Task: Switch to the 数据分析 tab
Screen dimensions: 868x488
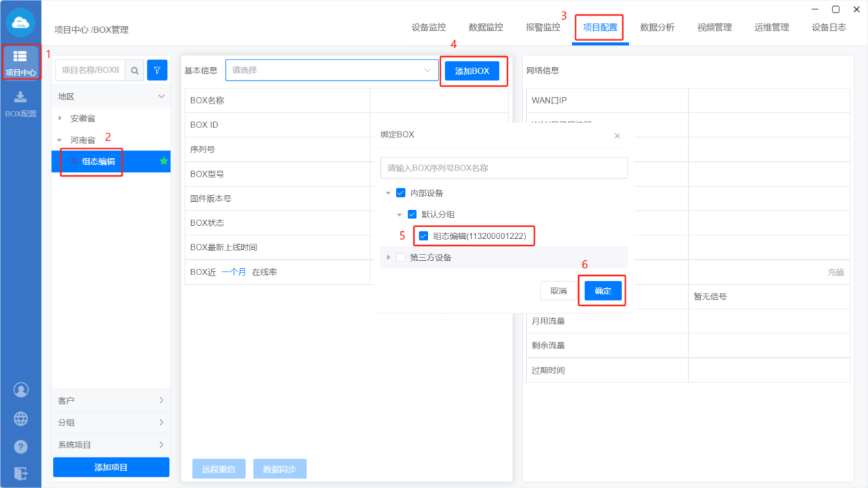Action: [657, 27]
